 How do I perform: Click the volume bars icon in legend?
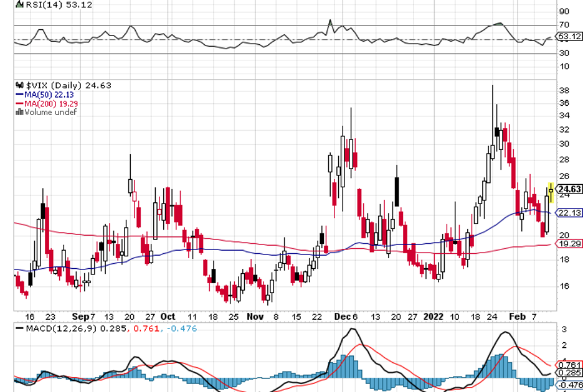19,113
